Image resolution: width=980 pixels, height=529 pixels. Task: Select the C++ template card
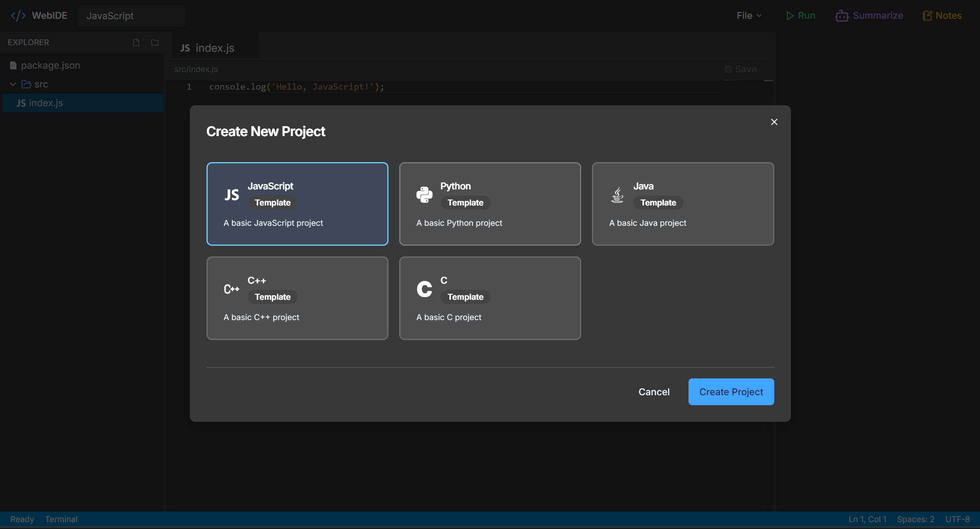[297, 298]
